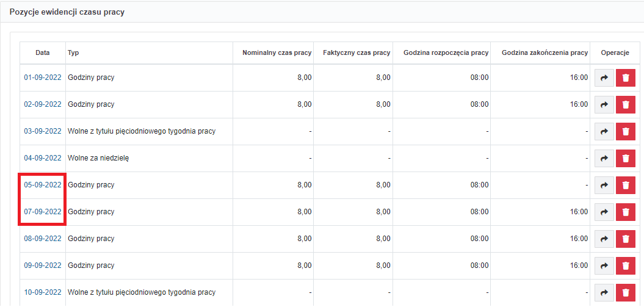The width and height of the screenshot is (644, 307).
Task: Delete the 10-09-2022 entry
Action: pyautogui.click(x=626, y=292)
